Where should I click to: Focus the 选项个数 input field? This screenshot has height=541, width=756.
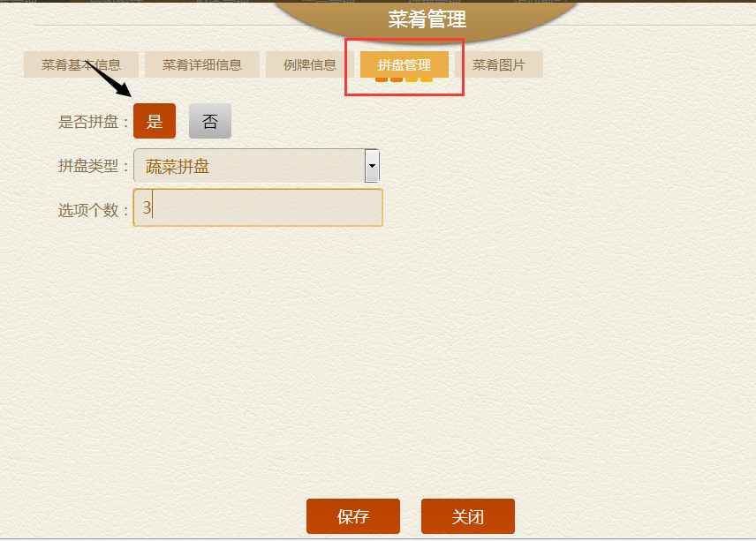click(x=258, y=207)
